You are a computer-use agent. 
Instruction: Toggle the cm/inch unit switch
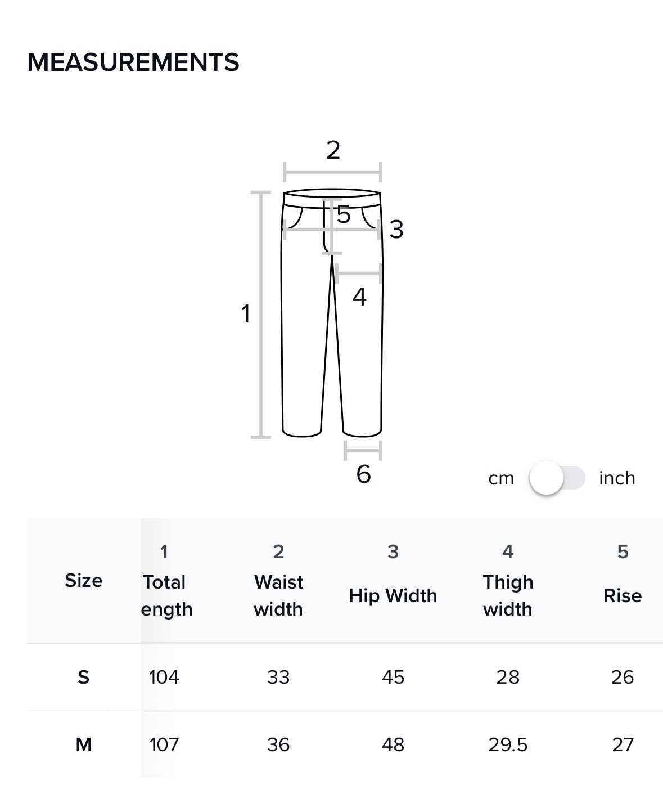[x=557, y=478]
